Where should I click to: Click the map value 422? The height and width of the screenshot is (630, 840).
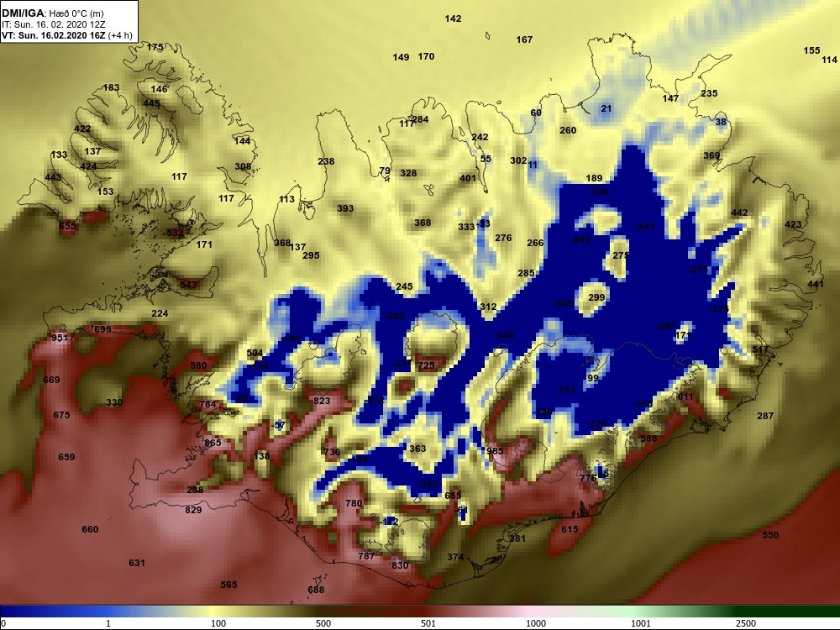pyautogui.click(x=82, y=129)
